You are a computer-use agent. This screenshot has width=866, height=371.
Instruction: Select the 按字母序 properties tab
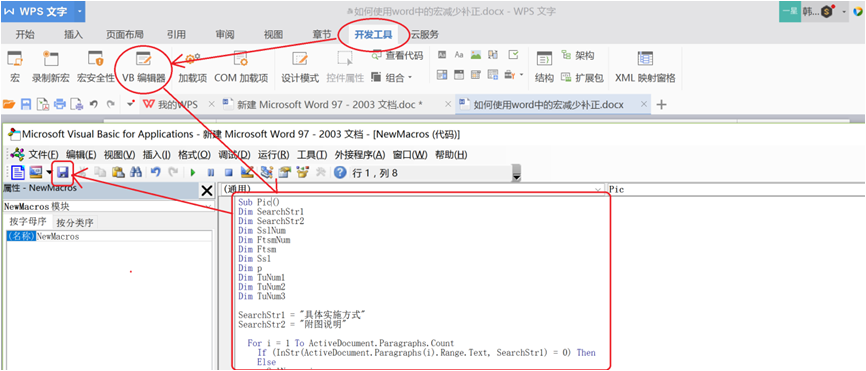pos(27,222)
